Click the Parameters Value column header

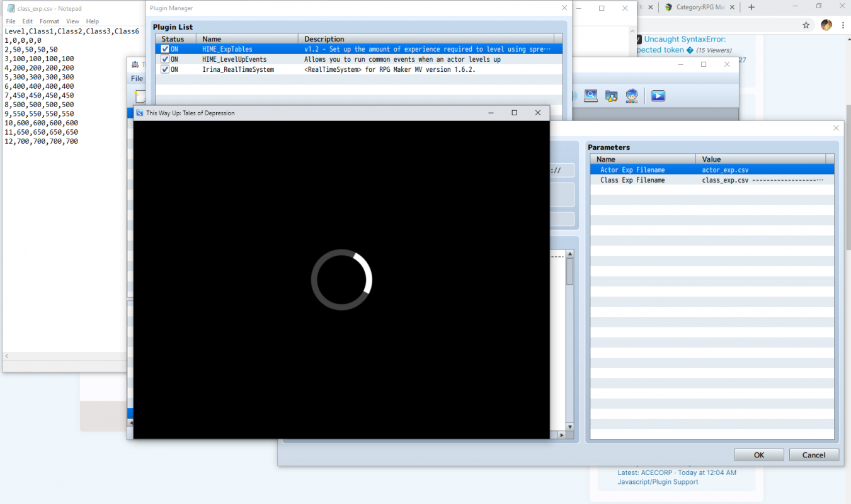coord(761,159)
